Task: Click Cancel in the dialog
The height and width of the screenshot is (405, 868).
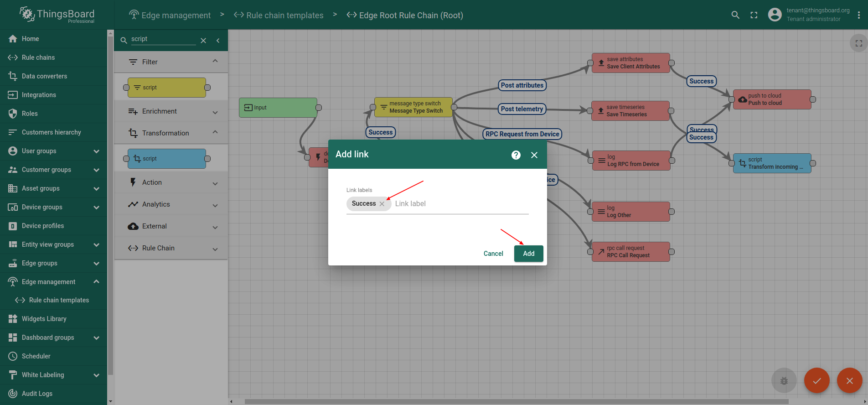Action: coord(493,254)
